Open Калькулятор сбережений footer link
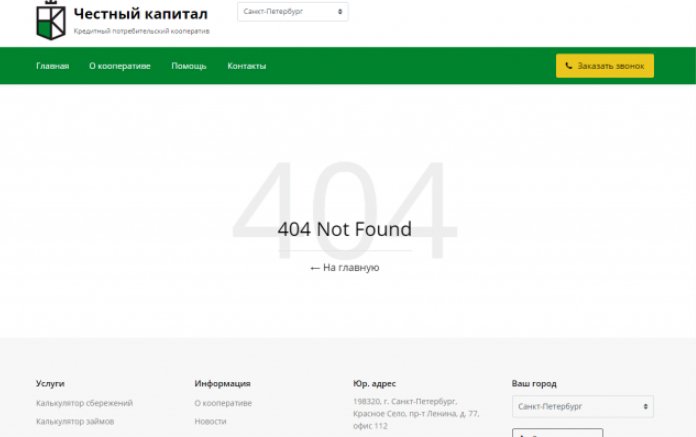The image size is (696, 437). click(x=84, y=403)
